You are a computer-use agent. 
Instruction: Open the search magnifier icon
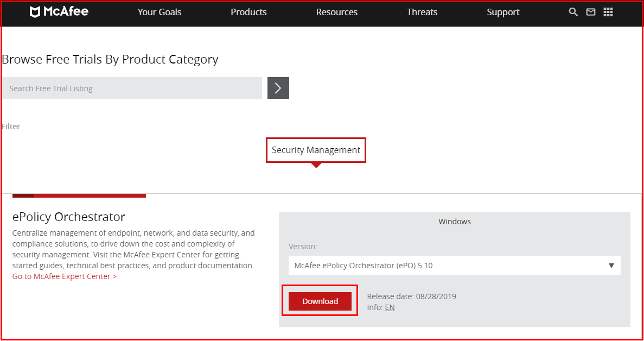coord(573,12)
